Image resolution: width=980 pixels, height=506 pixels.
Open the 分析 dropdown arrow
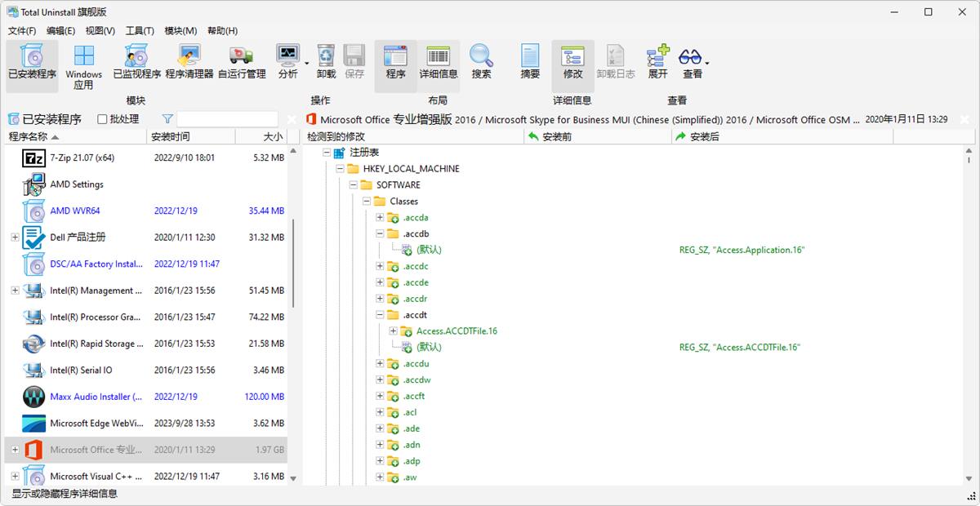pos(307,63)
